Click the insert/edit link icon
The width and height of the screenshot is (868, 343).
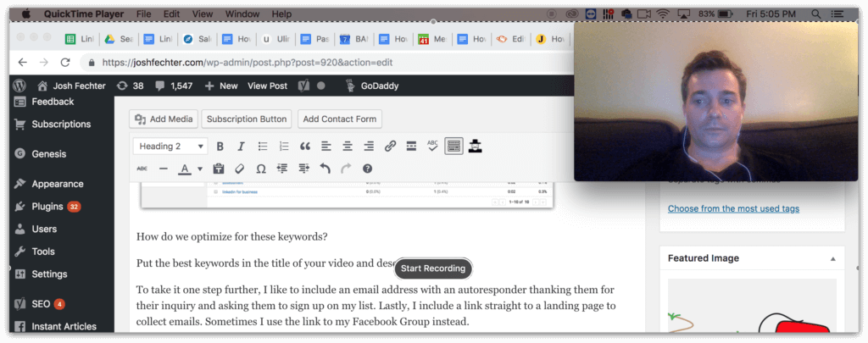point(390,147)
